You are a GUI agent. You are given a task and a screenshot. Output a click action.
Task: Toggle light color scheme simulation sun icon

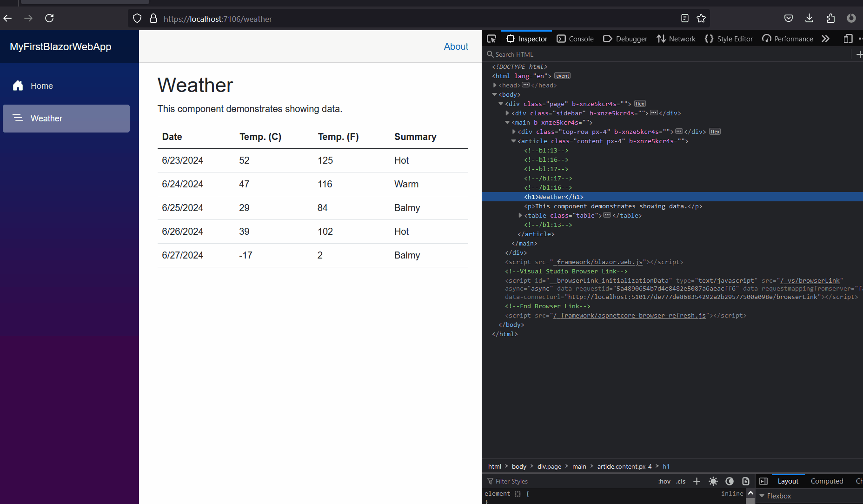pyautogui.click(x=713, y=481)
